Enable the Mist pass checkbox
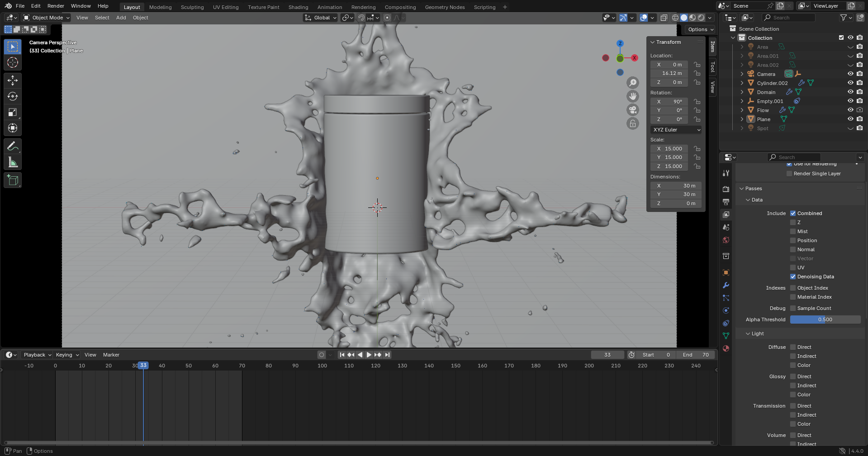 coord(793,231)
